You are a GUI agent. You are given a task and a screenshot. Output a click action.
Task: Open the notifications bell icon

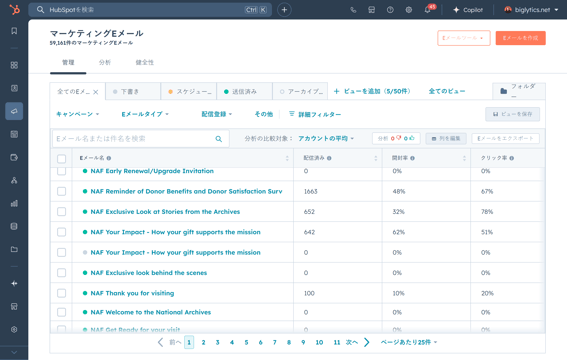428,10
